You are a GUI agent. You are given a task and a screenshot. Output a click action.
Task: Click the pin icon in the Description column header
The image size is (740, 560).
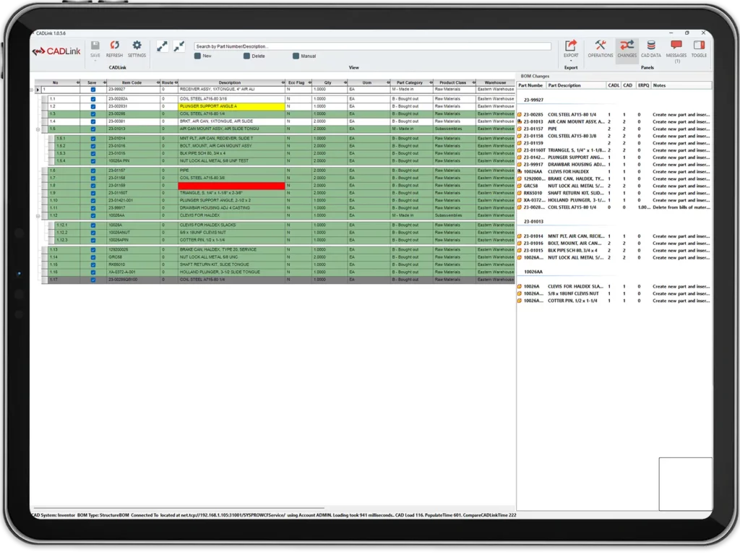(x=283, y=82)
